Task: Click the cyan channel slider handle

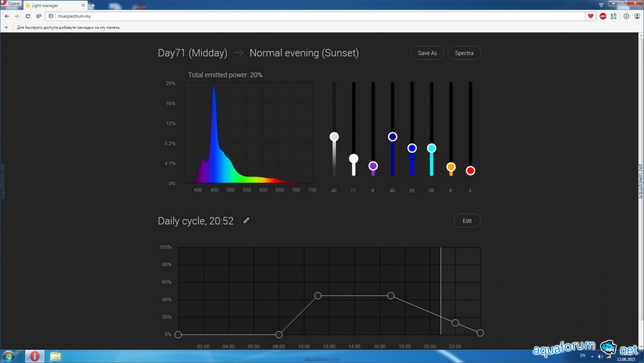Action: tap(432, 148)
